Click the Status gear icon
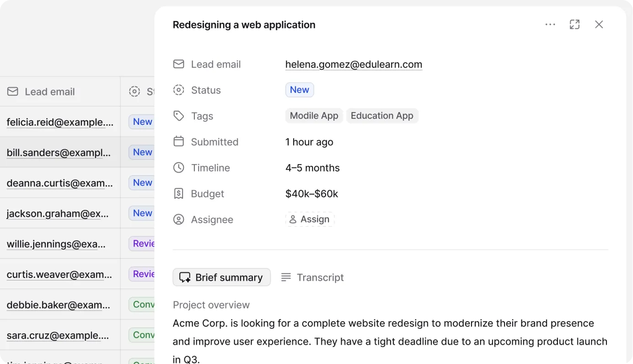The image size is (633, 364). coord(178,90)
